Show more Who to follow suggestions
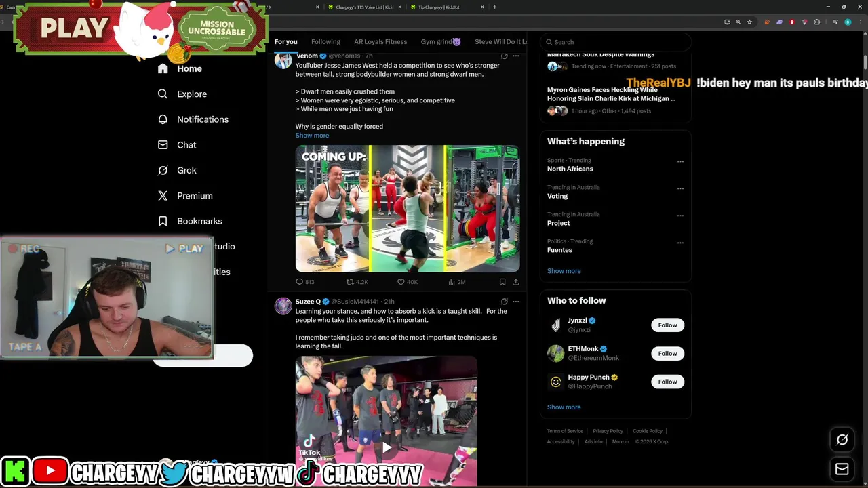This screenshot has height=488, width=868. [x=564, y=407]
